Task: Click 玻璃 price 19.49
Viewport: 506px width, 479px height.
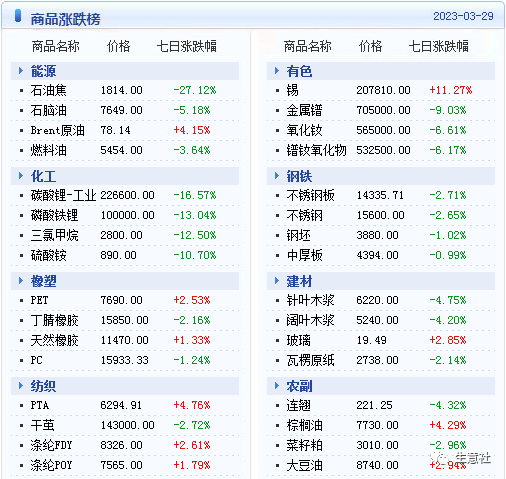Action: click(371, 340)
